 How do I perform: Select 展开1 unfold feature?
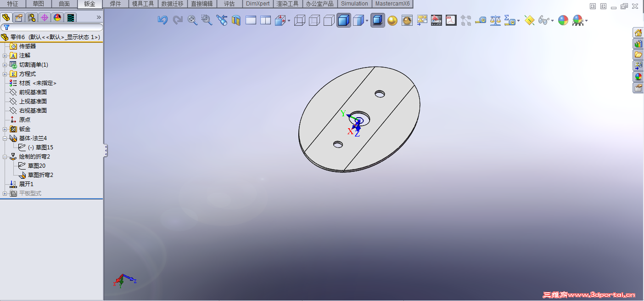point(26,184)
